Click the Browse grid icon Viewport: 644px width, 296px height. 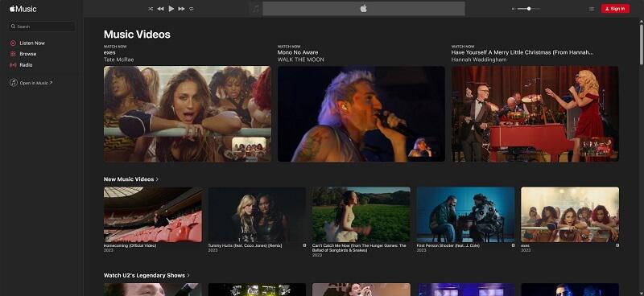pyautogui.click(x=13, y=54)
